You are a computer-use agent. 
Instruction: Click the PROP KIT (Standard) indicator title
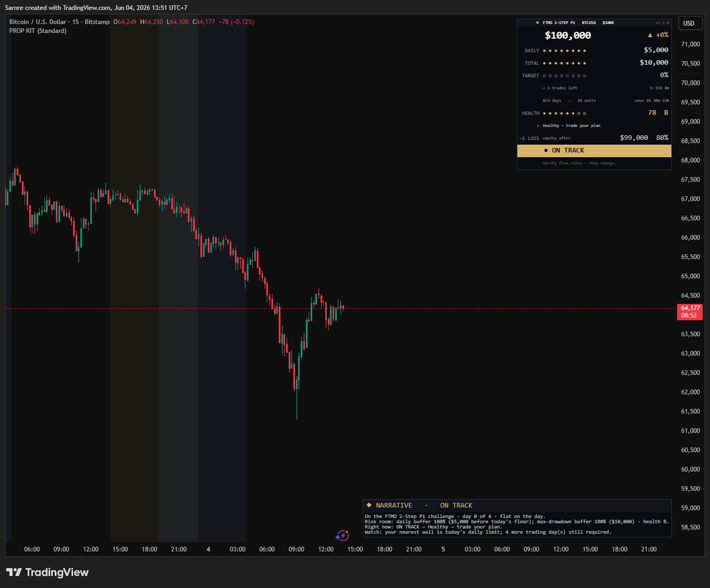38,31
